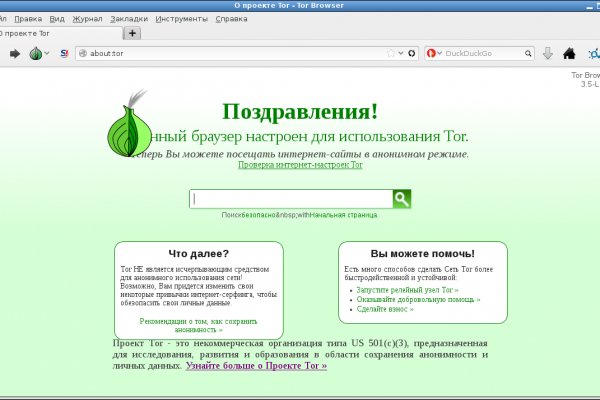Screen dimensions: 600x400
Task: Open the DuckDuckGo search engine selector
Action: pyautogui.click(x=435, y=53)
